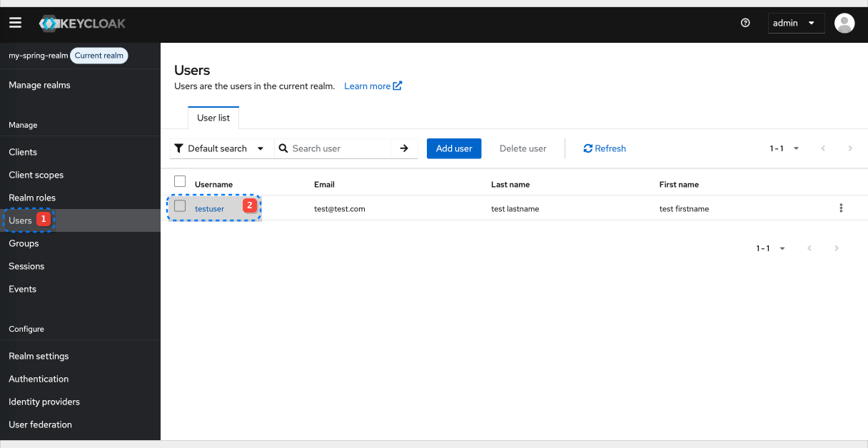Click the Keycloak logo

coord(82,22)
